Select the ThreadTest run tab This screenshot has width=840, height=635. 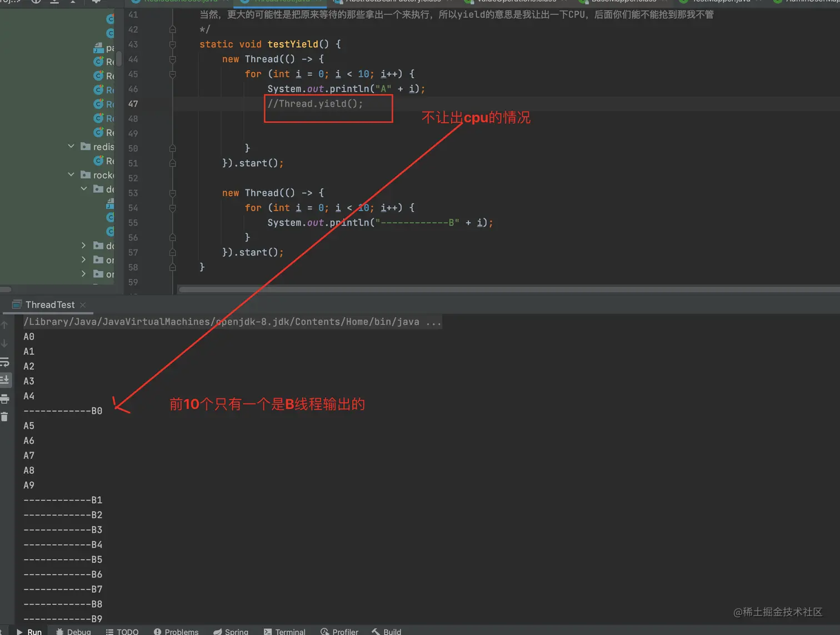tap(49, 305)
